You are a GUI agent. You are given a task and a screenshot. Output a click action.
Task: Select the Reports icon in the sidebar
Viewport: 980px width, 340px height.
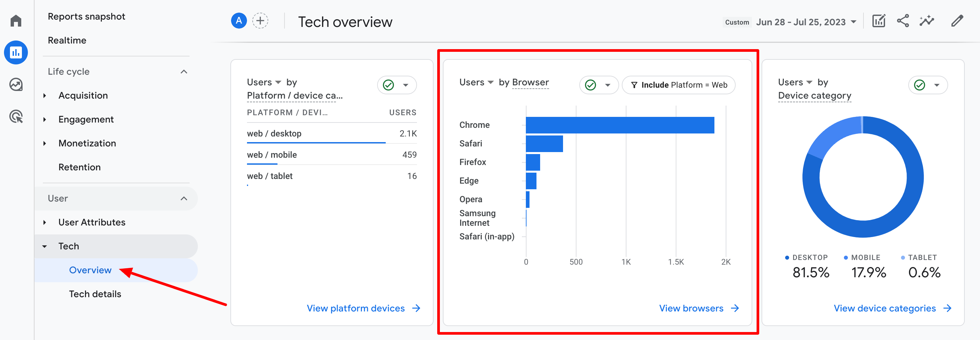[16, 52]
